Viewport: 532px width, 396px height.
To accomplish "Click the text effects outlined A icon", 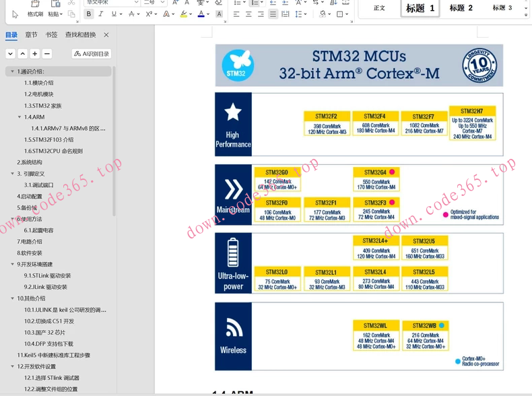I will (166, 14).
